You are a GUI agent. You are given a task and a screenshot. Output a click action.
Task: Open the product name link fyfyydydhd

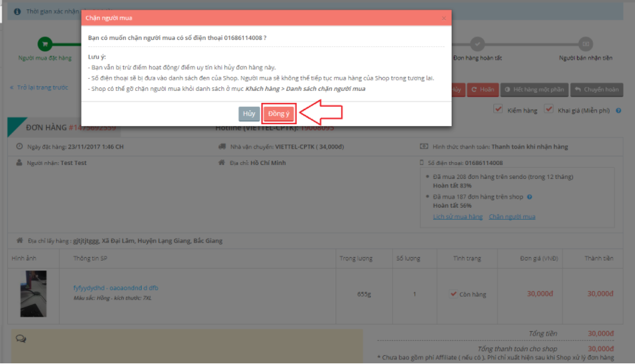pyautogui.click(x=116, y=288)
